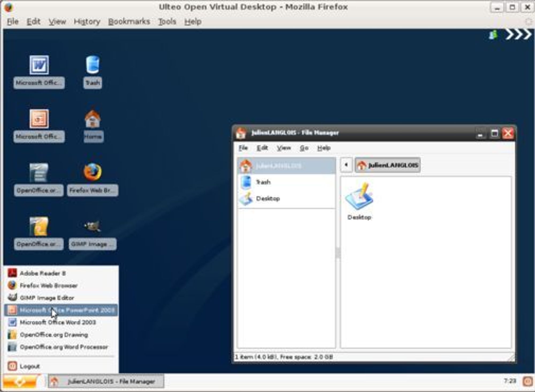Launch Microsoft Office Word 2003 from the menu
535x392 pixels.
(61, 322)
